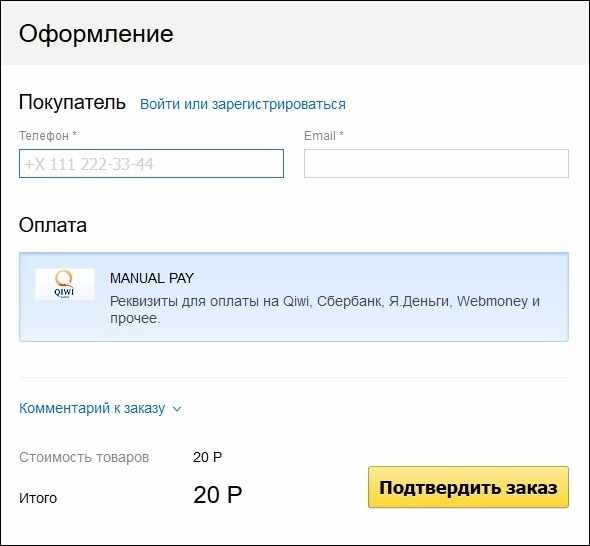The width and height of the screenshot is (590, 546).
Task: Click the Итого label
Action: click(x=38, y=498)
